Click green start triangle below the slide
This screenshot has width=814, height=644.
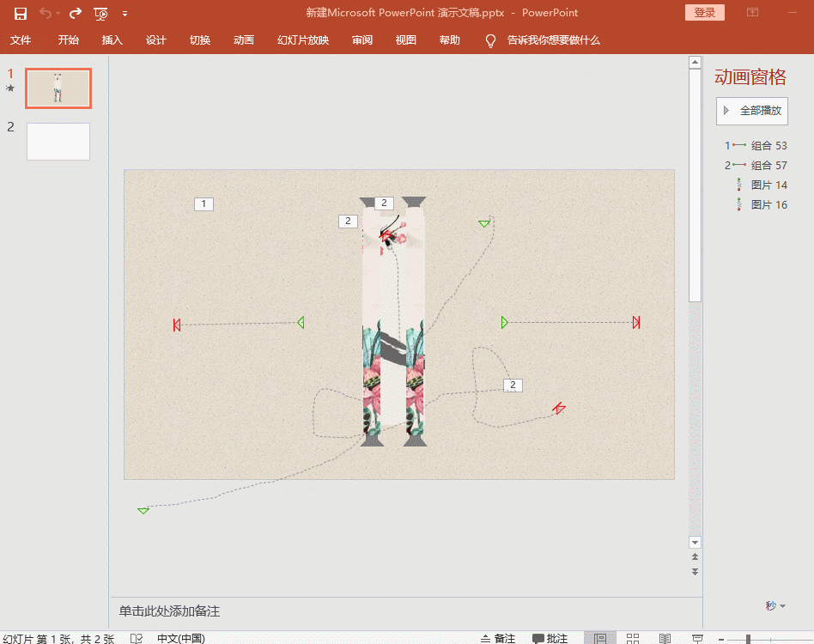coord(143,511)
